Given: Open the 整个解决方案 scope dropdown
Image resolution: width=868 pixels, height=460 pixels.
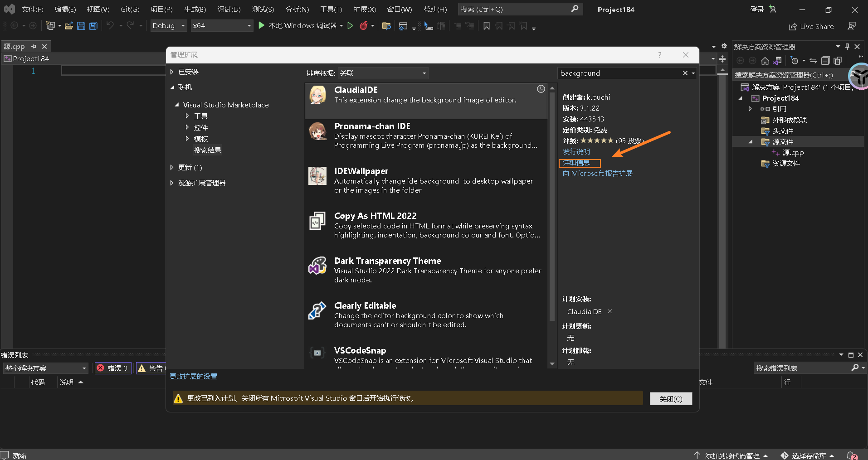Looking at the screenshot, I should 45,368.
